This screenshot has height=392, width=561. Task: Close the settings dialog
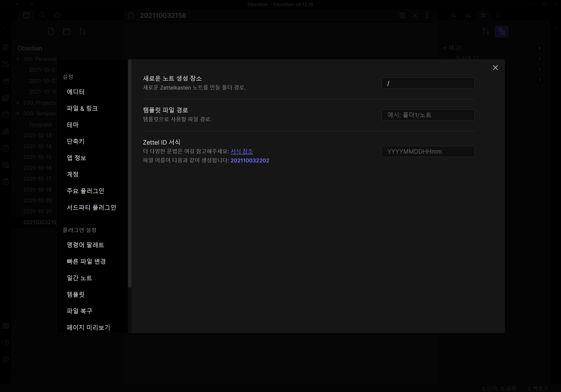(495, 68)
